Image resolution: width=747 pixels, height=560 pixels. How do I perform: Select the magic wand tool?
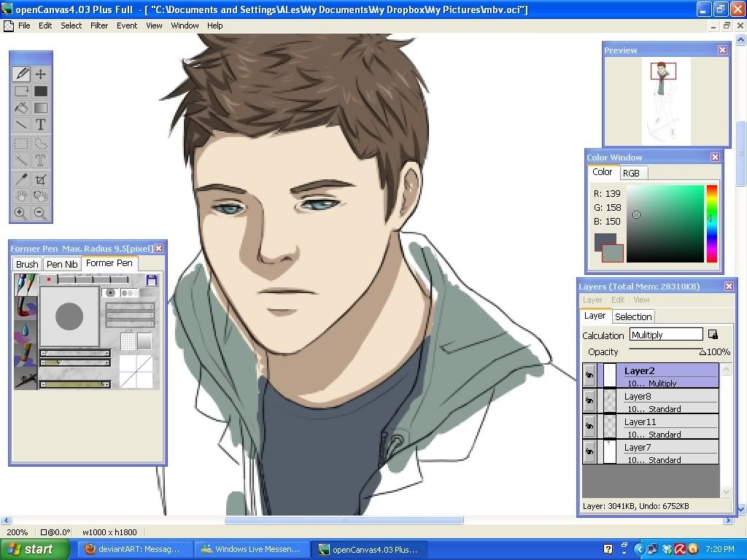21,160
